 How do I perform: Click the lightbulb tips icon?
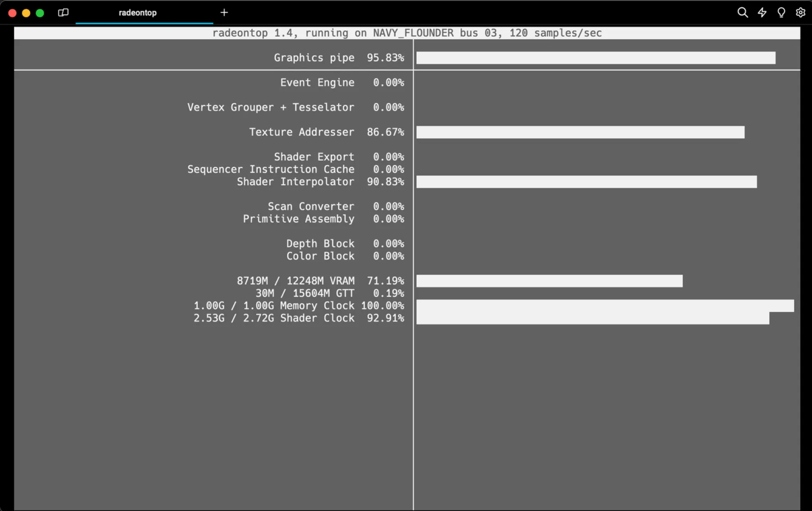coord(781,13)
